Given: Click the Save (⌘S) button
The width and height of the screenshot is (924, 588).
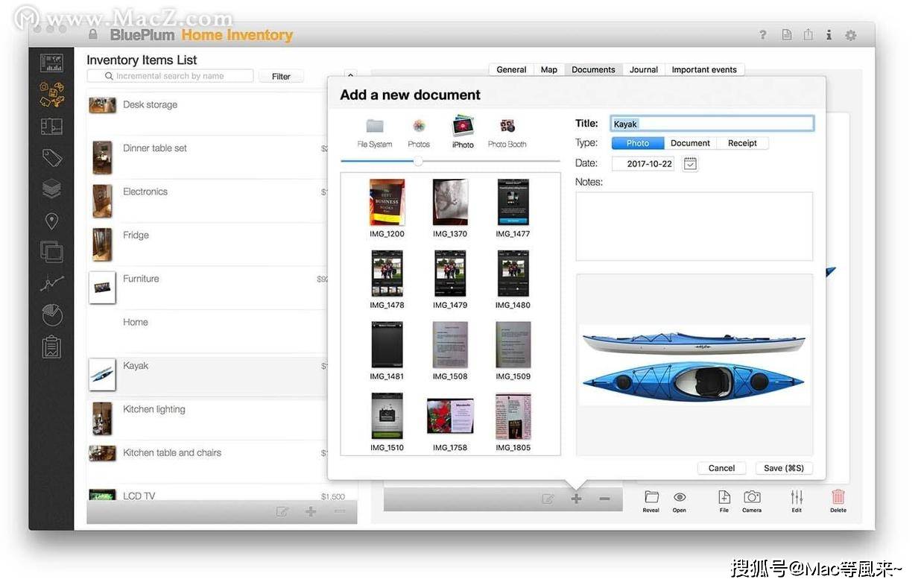Looking at the screenshot, I should point(784,468).
